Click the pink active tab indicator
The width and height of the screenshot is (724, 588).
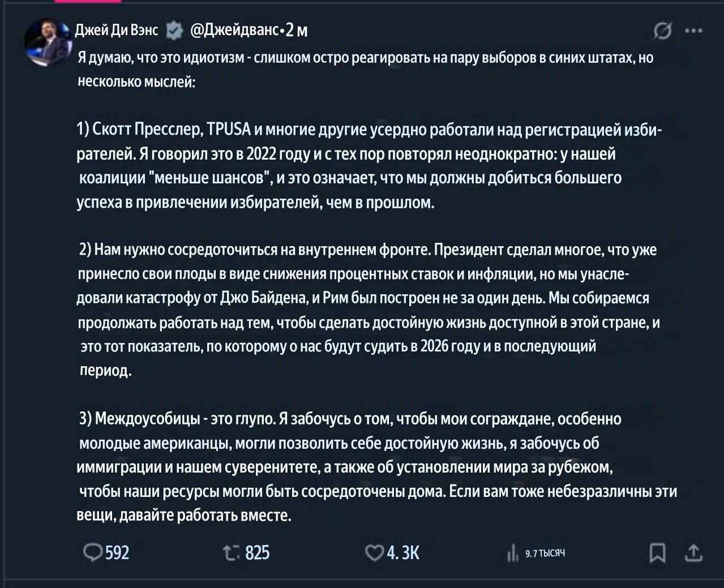(88, 1)
